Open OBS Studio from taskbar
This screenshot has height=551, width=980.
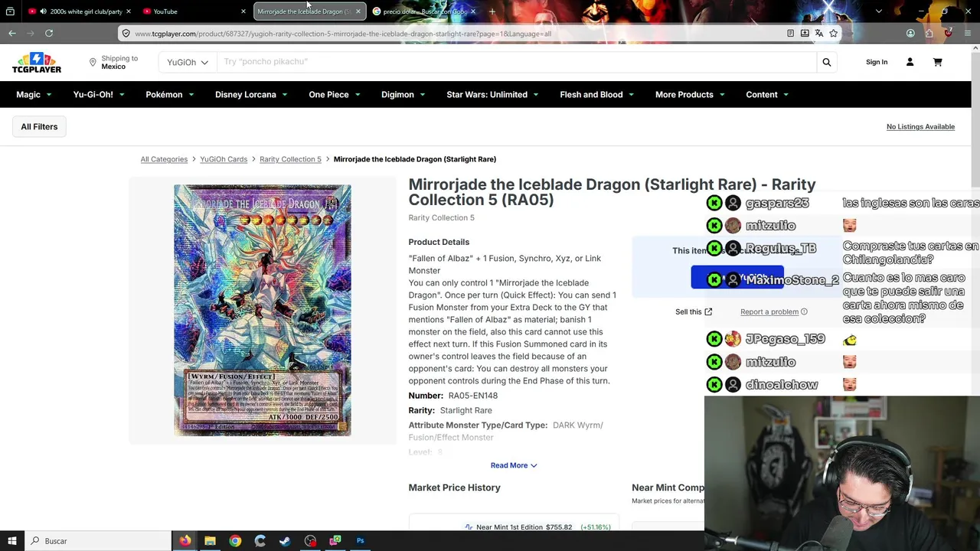pos(310,541)
